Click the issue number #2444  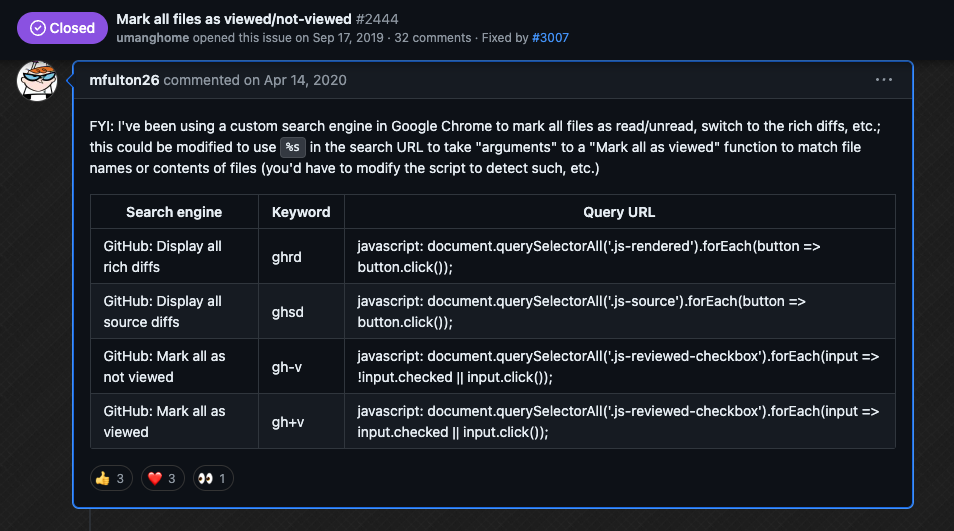point(377,19)
